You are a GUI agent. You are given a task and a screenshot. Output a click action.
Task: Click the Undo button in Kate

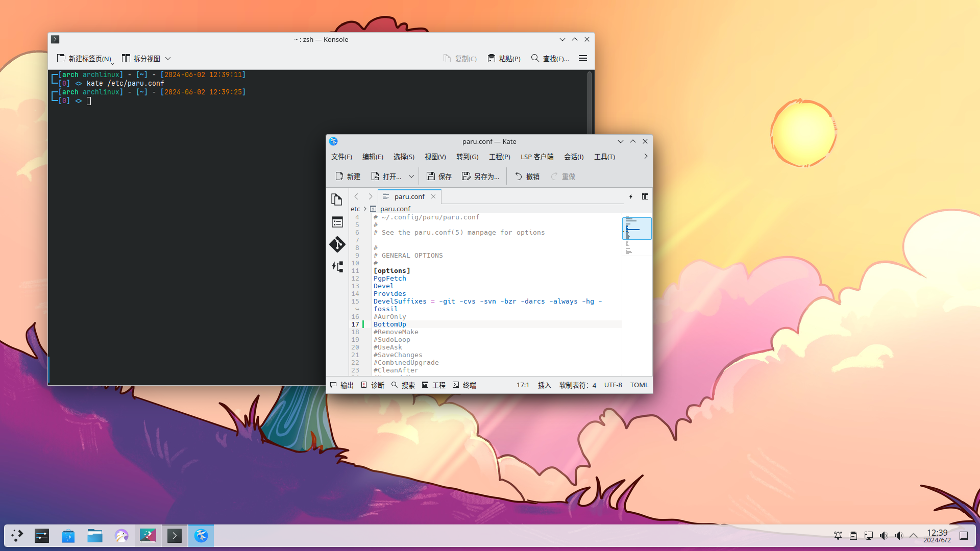tap(527, 177)
